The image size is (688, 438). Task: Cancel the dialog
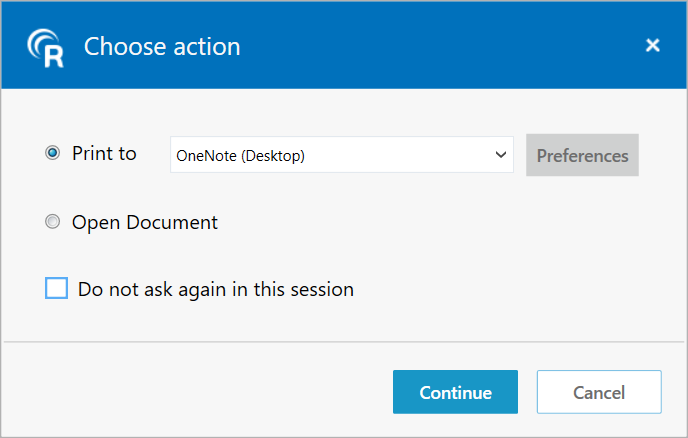pyautogui.click(x=598, y=392)
